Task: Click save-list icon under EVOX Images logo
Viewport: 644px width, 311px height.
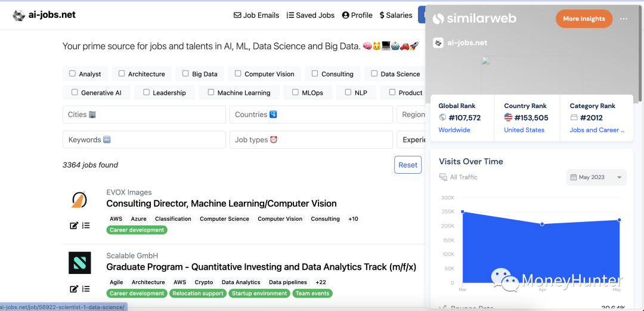Action: pos(86,226)
